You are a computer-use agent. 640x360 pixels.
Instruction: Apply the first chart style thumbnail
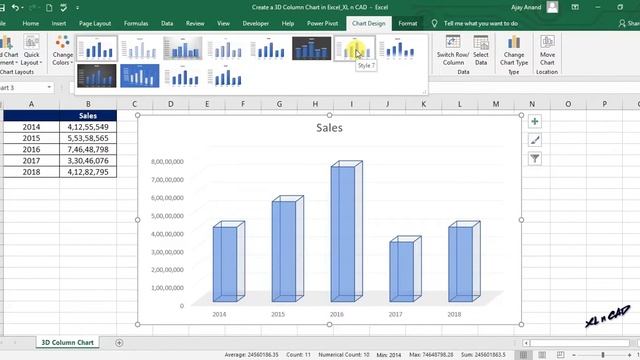tap(97, 48)
